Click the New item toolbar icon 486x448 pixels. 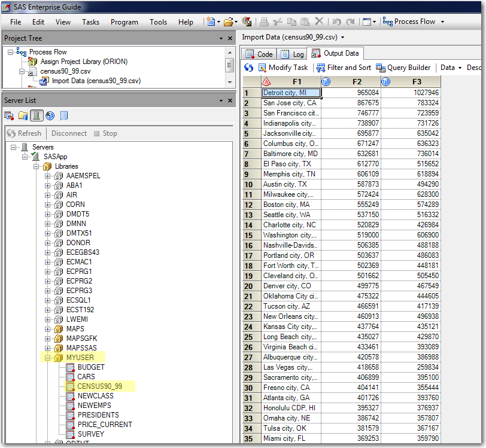click(211, 22)
